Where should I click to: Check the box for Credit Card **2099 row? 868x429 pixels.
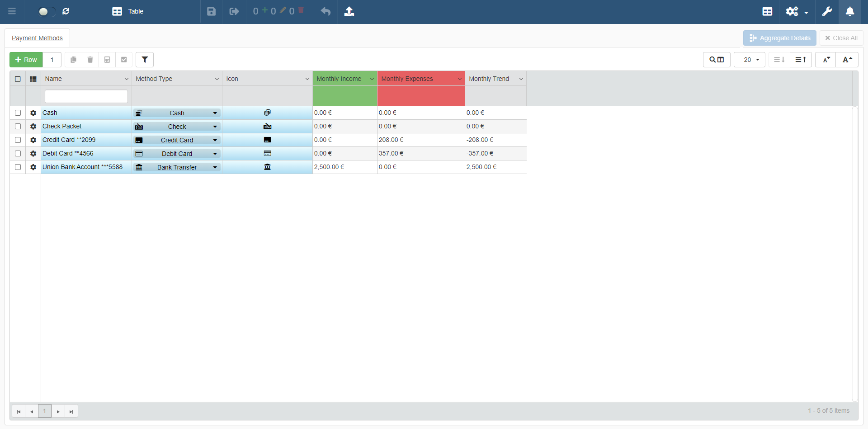[x=18, y=140]
